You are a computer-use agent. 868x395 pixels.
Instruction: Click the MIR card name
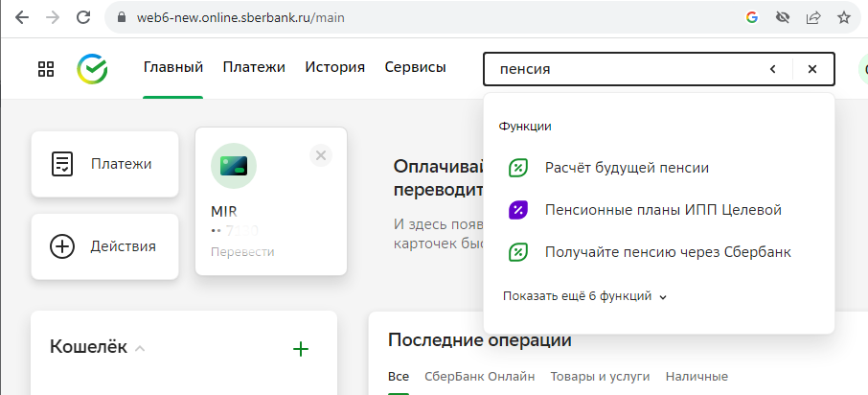[x=224, y=212]
